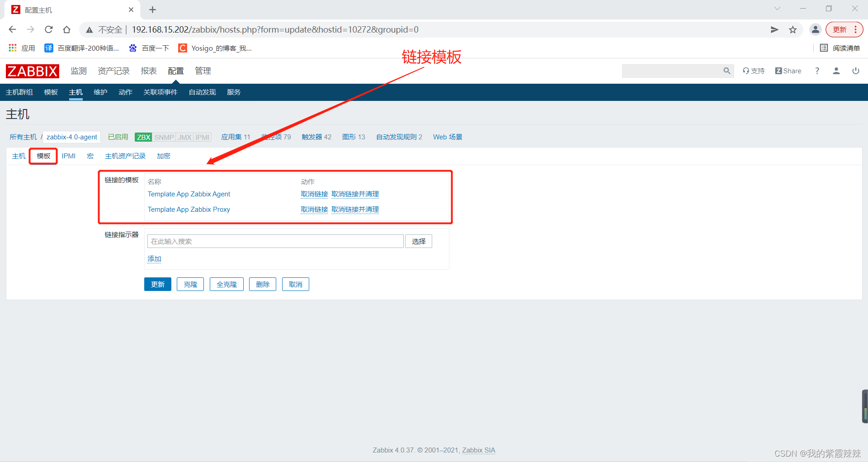This screenshot has width=868, height=462.
Task: Close the 配置主机 browser tab
Action: [x=131, y=10]
